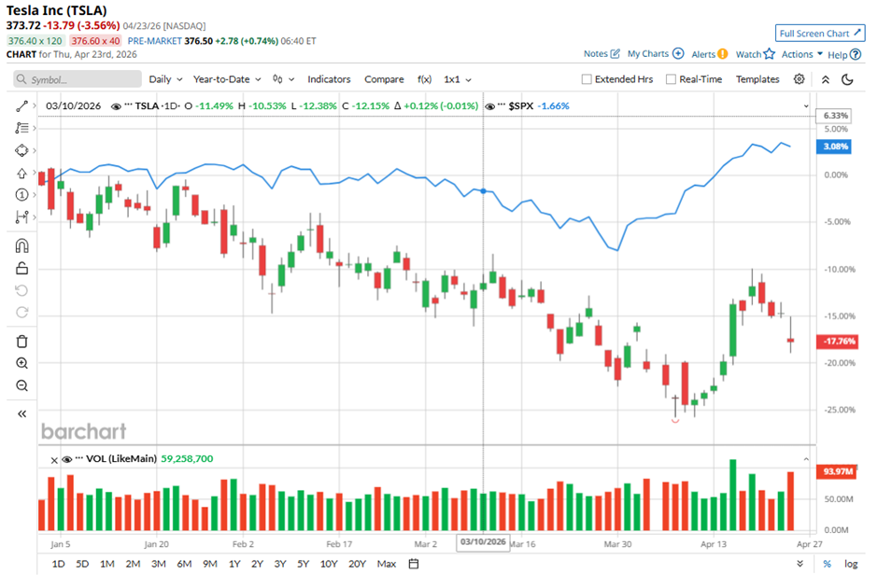Zoom in using the magnifier plus icon
The image size is (878, 588).
(x=21, y=364)
